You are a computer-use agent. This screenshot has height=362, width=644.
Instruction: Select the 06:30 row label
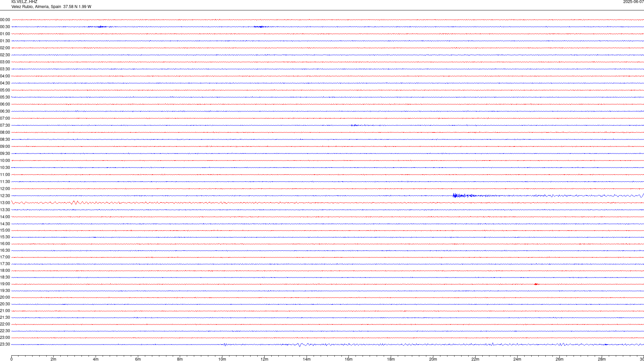pyautogui.click(x=5, y=111)
